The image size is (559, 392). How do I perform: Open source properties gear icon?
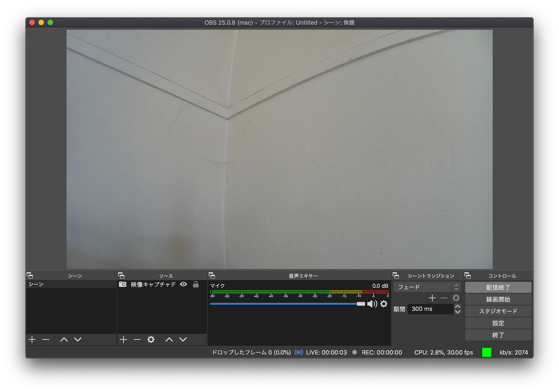click(x=151, y=340)
